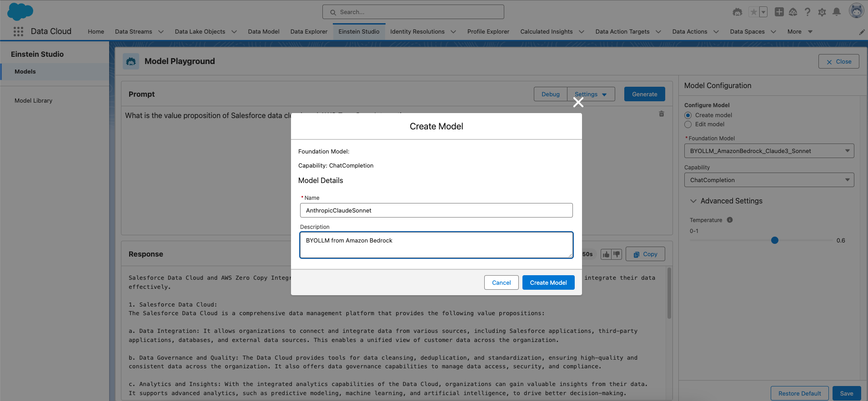Click the Description text area
Screen dimensions: 868x401
click(x=437, y=245)
